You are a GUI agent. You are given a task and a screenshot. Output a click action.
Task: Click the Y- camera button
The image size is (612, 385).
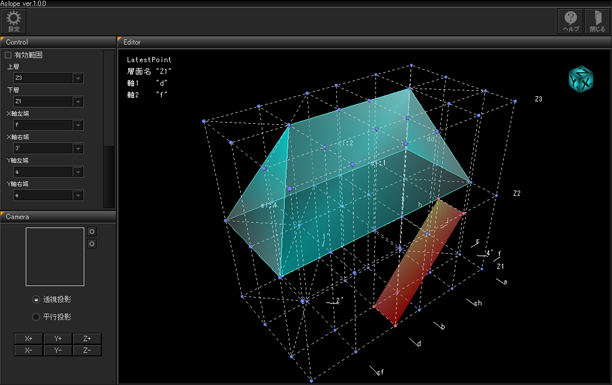point(58,350)
